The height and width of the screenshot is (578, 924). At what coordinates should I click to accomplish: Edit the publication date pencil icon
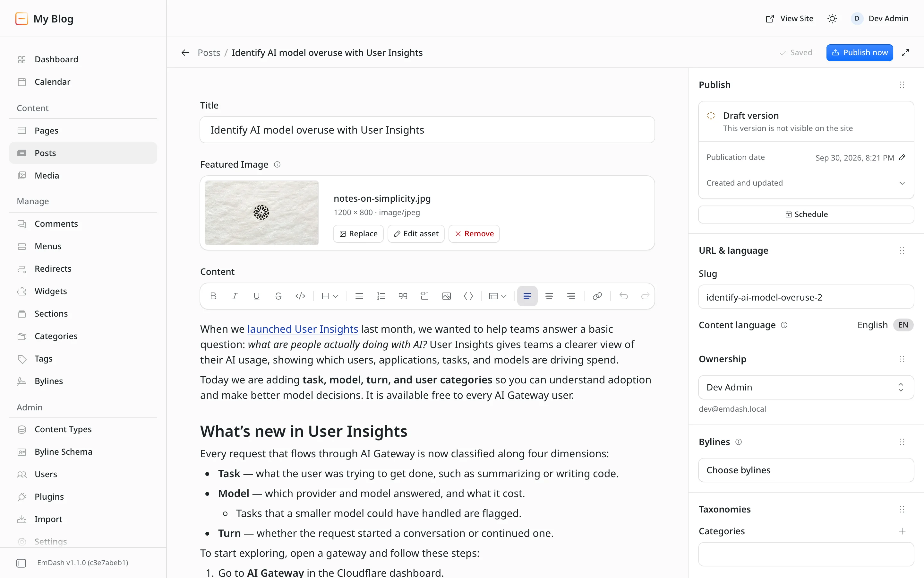coord(902,157)
